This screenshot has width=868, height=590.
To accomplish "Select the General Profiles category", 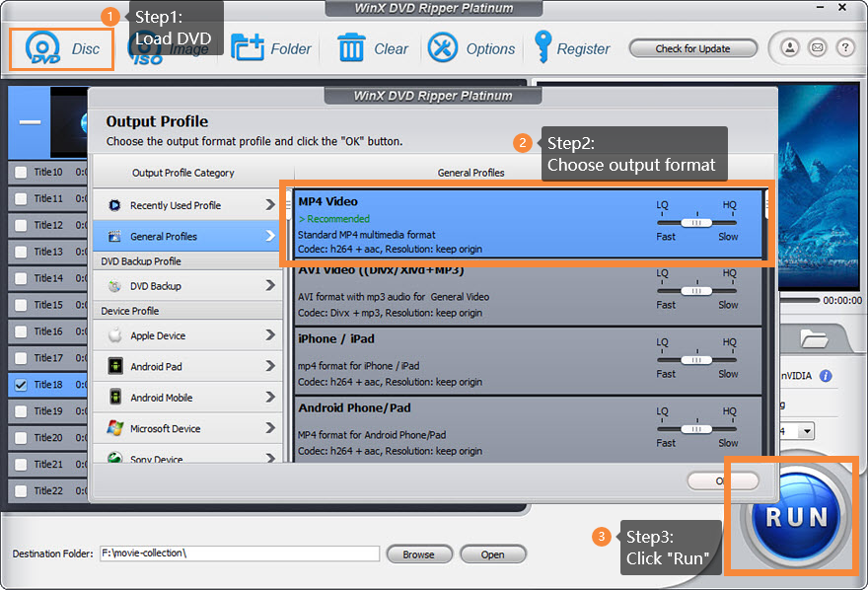I will coord(188,237).
